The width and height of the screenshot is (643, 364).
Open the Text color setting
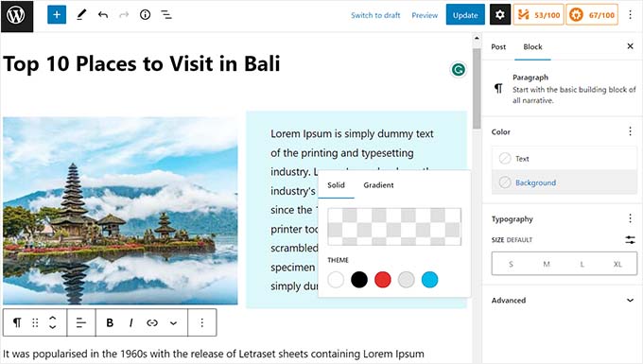564,159
